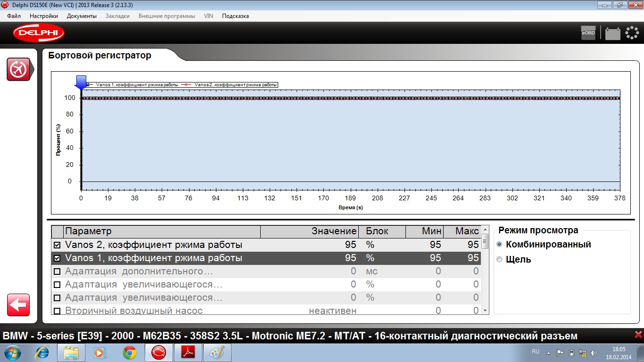Check Адаптация дополнительного checkbox
644x362 pixels.
coord(57,271)
